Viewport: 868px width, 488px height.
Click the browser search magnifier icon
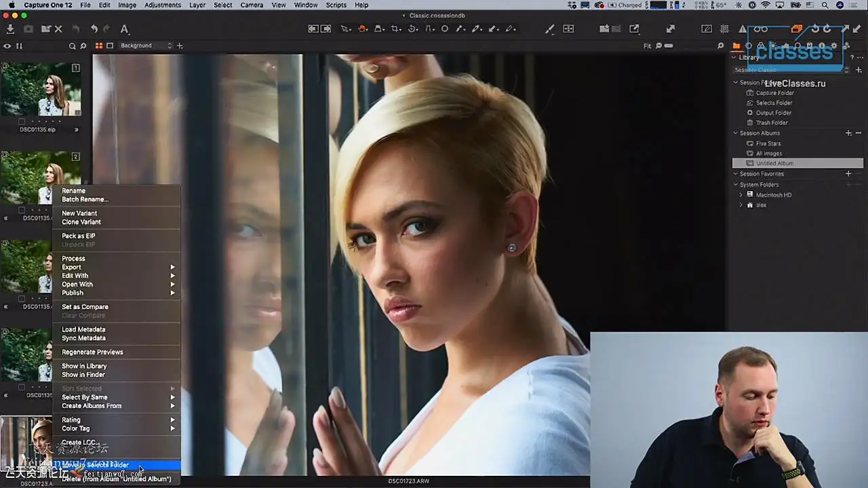[x=72, y=46]
